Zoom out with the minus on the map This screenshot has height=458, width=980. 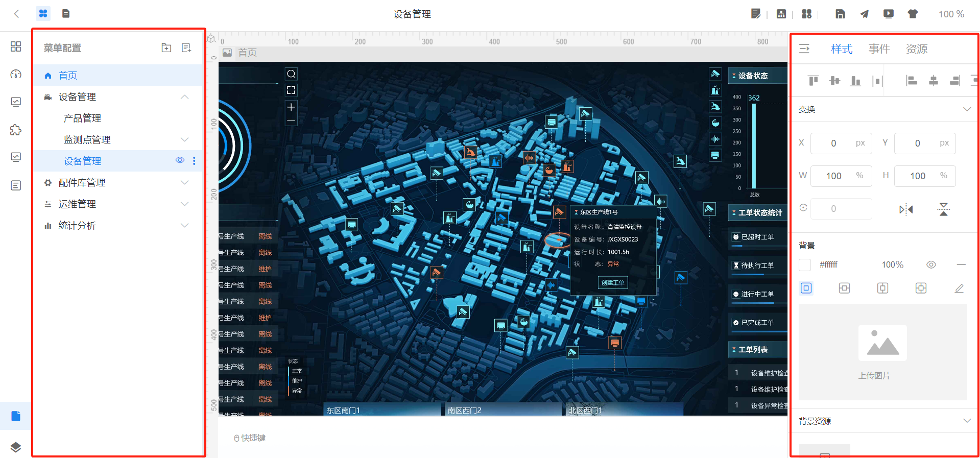(291, 121)
